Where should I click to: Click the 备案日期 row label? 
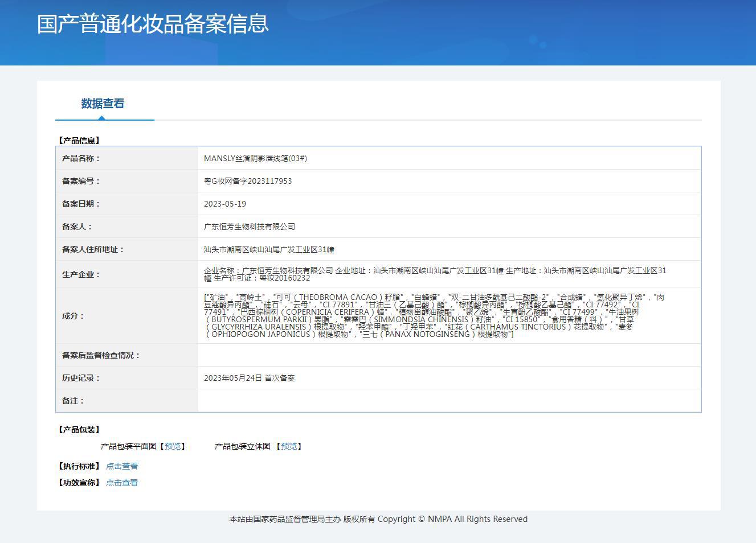click(x=81, y=204)
